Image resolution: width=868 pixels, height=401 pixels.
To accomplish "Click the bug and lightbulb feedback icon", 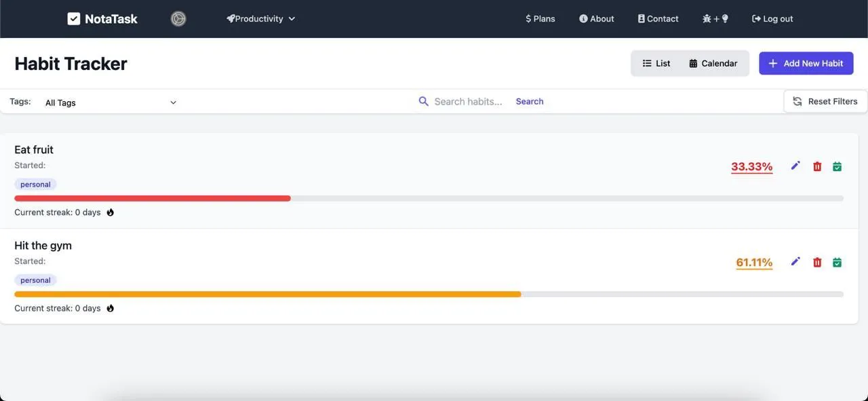I will (715, 19).
